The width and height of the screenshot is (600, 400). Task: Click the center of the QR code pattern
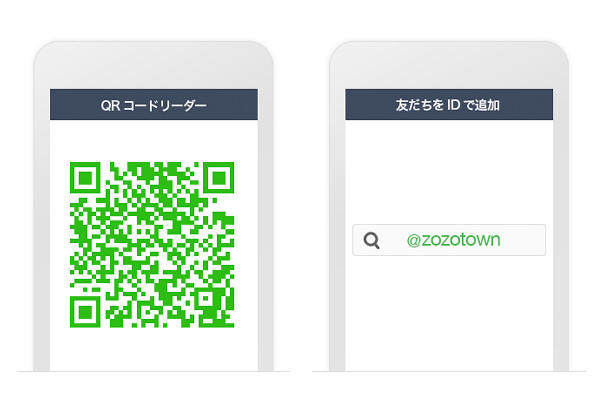coord(152,245)
